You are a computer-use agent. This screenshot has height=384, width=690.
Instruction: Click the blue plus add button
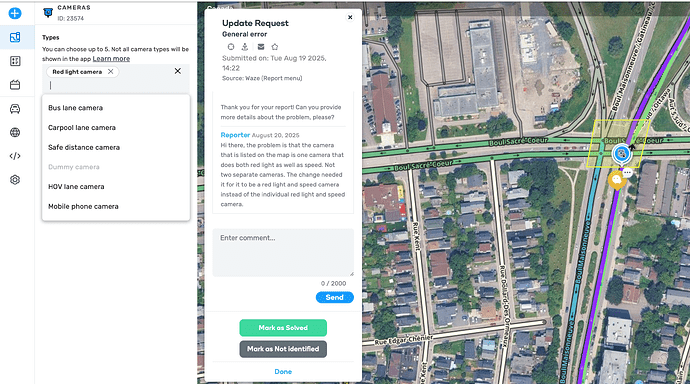coord(15,13)
